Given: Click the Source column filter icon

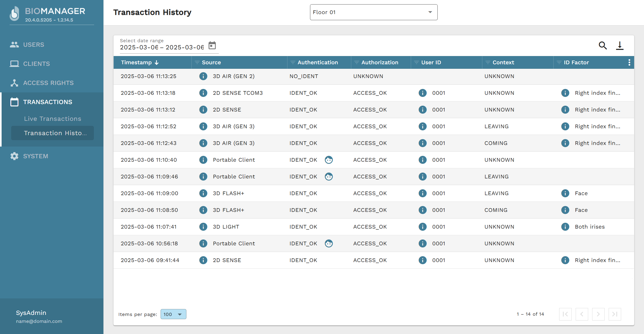Looking at the screenshot, I should pyautogui.click(x=197, y=62).
